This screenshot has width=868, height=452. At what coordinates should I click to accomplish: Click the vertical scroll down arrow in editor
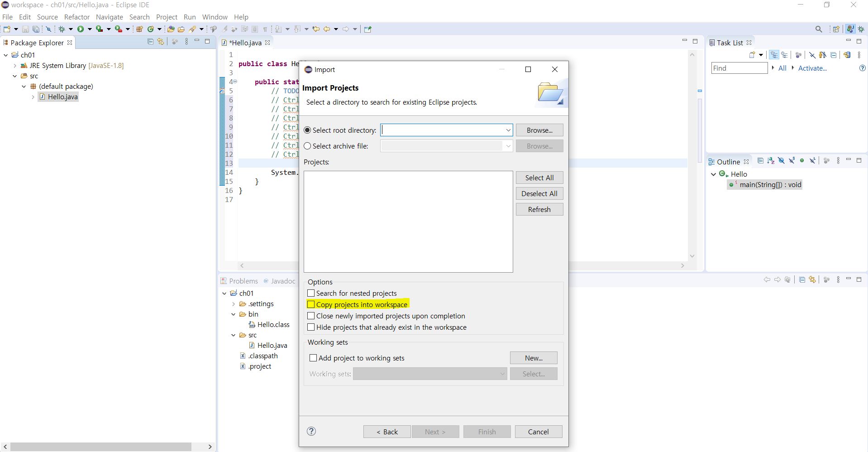tap(692, 256)
